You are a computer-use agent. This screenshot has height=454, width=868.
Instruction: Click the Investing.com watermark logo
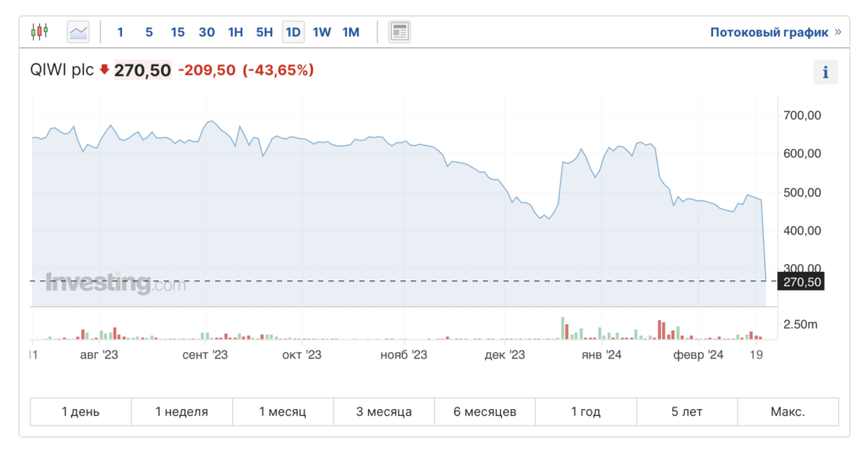(x=116, y=284)
